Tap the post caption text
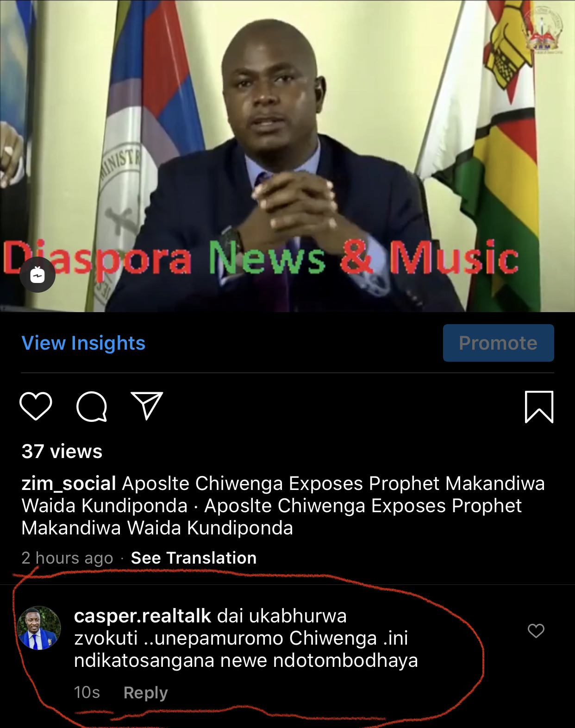The width and height of the screenshot is (575, 728). (x=283, y=506)
